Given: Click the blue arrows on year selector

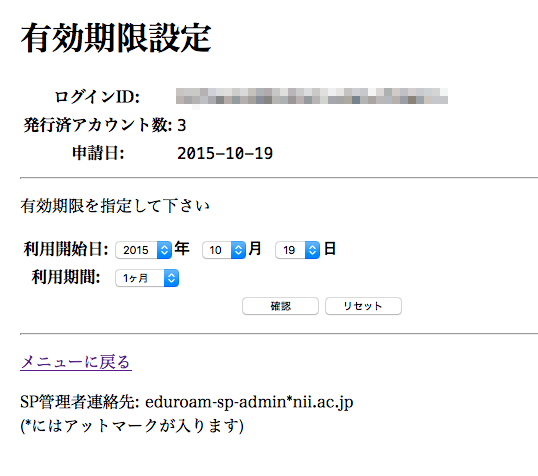Looking at the screenshot, I should [x=164, y=250].
